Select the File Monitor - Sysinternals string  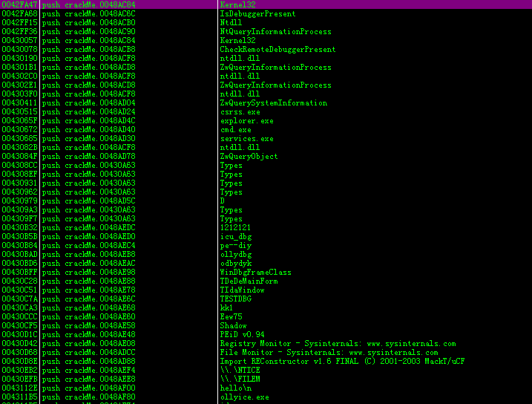click(329, 353)
